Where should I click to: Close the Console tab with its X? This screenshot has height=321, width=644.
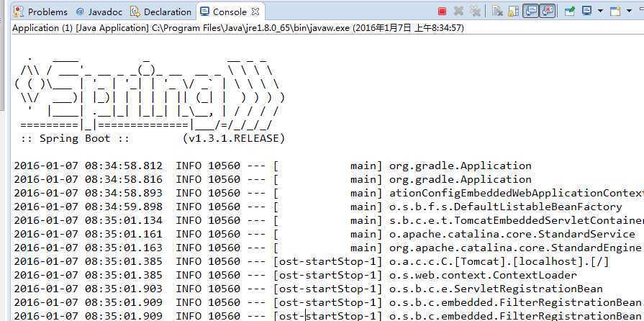255,12
